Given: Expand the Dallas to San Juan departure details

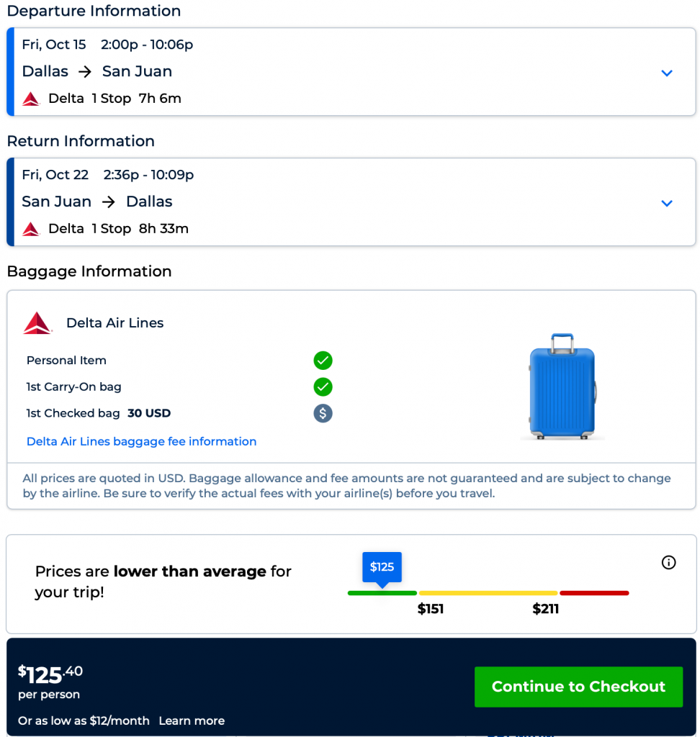Looking at the screenshot, I should (667, 73).
